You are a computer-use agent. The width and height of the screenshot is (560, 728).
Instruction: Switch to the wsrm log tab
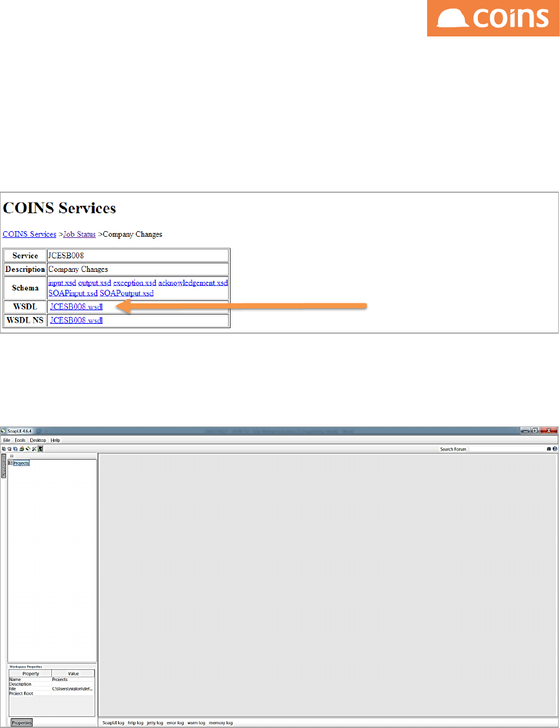click(x=196, y=723)
